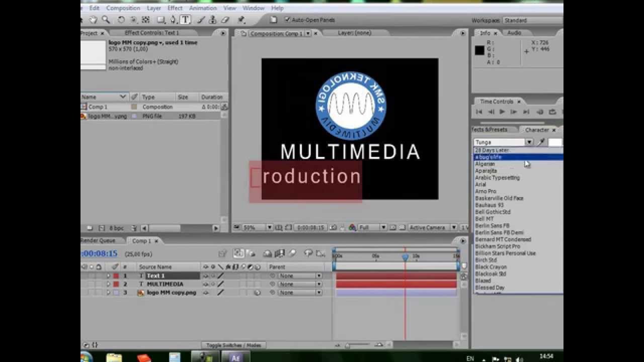Expand the MULTIMEDIA layer properties
The image size is (644, 362).
(x=108, y=284)
